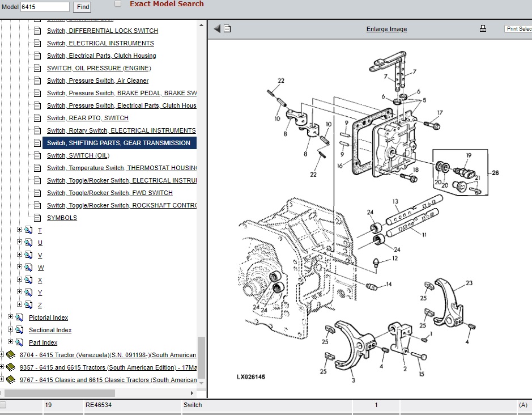Expand the Part Index tree node
The height and width of the screenshot is (415, 532).
point(10,342)
